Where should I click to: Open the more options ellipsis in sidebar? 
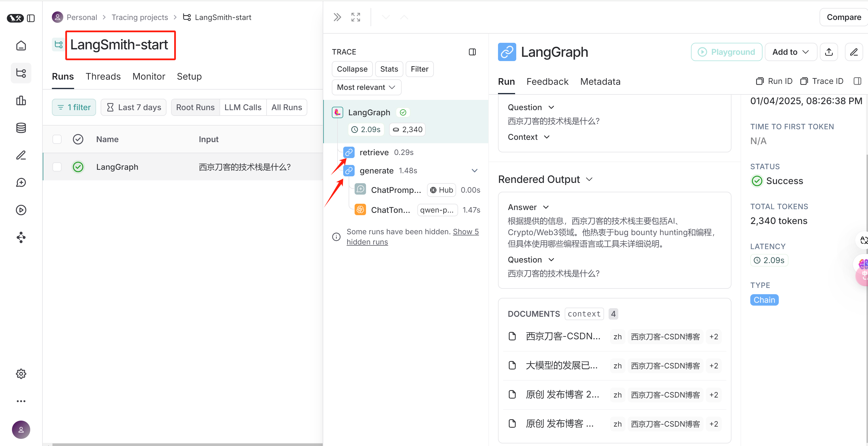pyautogui.click(x=21, y=401)
